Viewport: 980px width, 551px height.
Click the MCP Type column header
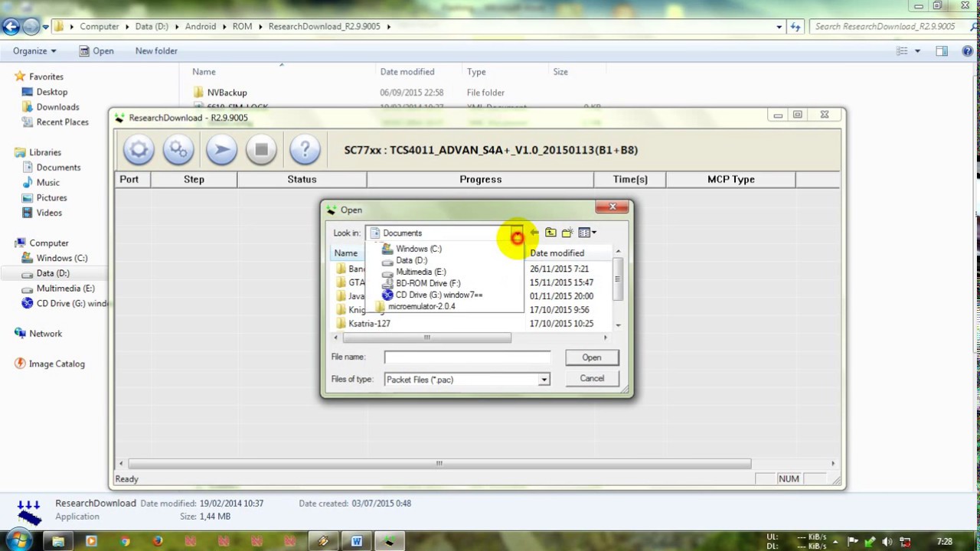point(730,179)
